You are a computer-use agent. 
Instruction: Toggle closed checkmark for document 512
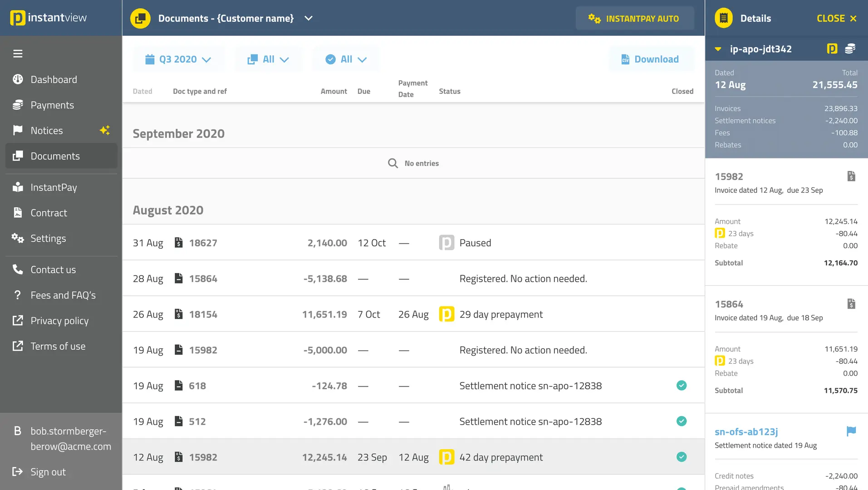(681, 421)
